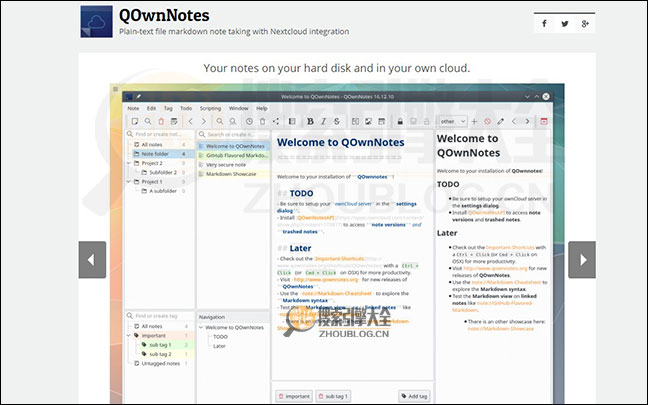Viewport: 648px width, 405px height.
Task: Select 'Untagged notes' in tag tree
Action: tap(160, 364)
